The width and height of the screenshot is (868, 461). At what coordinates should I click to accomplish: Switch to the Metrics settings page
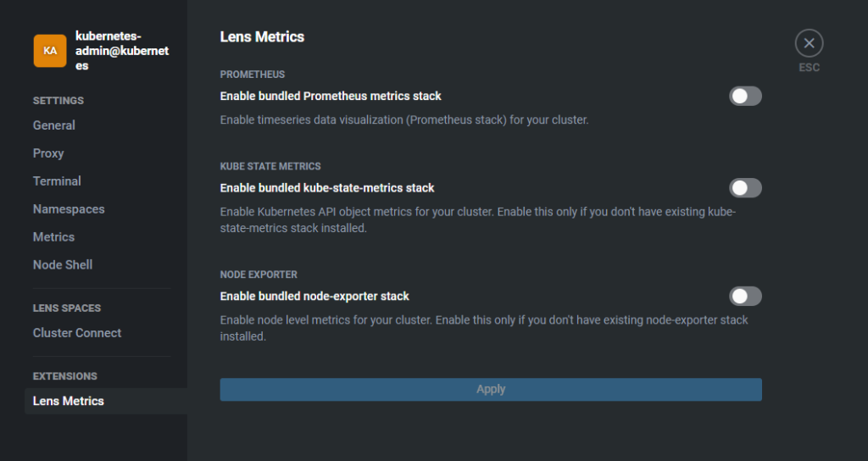coord(53,237)
